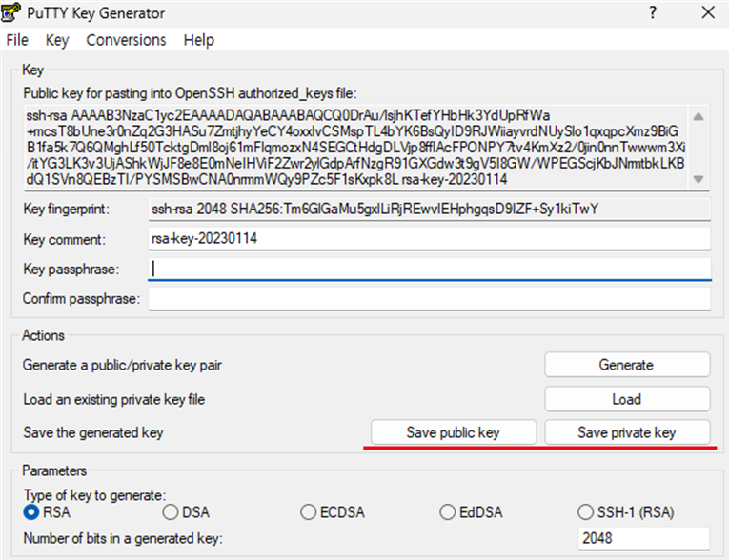Select the DSA key type

tap(186, 512)
